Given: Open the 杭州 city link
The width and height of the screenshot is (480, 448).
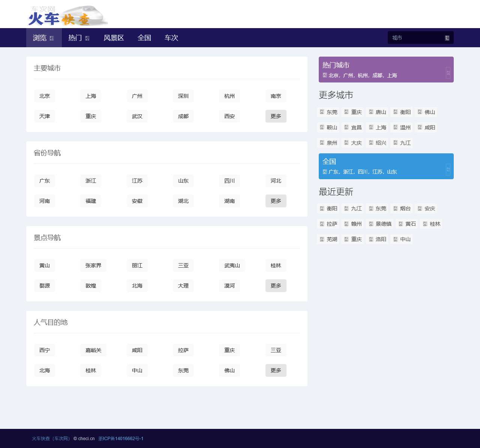Looking at the screenshot, I should click(x=229, y=96).
